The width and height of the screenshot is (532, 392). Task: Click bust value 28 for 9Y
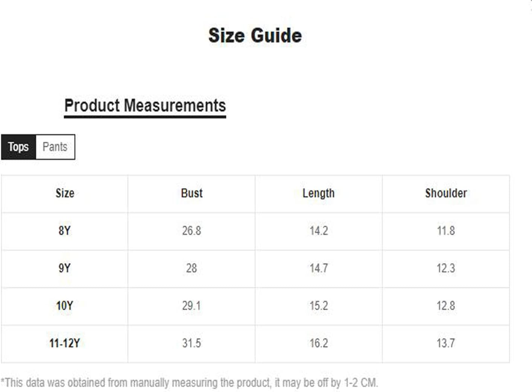192,268
